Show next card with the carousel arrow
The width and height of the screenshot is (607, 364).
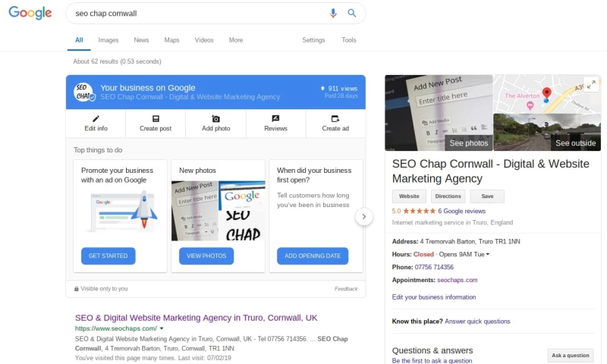[x=364, y=217]
